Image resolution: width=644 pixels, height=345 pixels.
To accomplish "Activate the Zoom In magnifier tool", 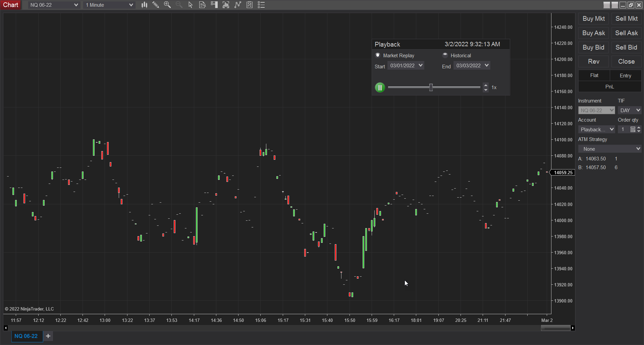I will [x=167, y=5].
